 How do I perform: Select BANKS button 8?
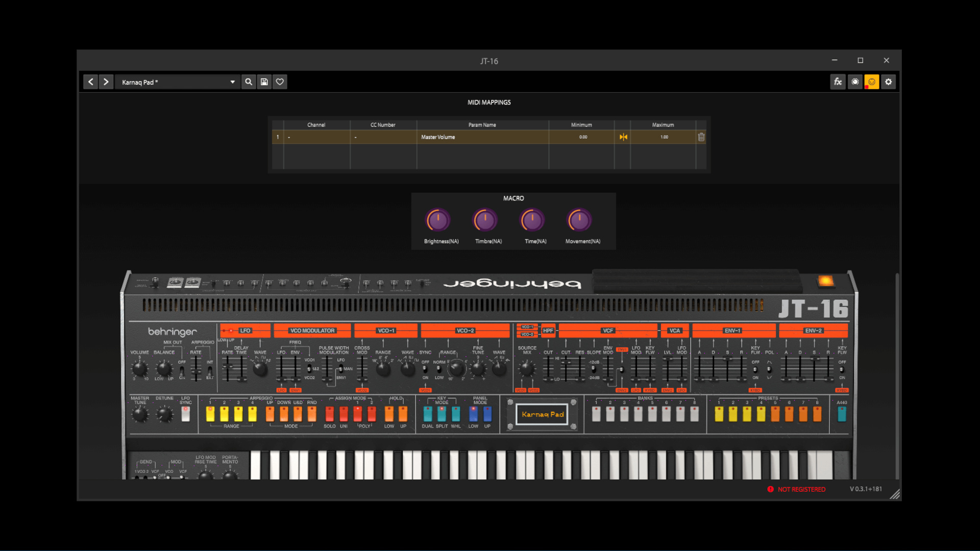pos(694,414)
